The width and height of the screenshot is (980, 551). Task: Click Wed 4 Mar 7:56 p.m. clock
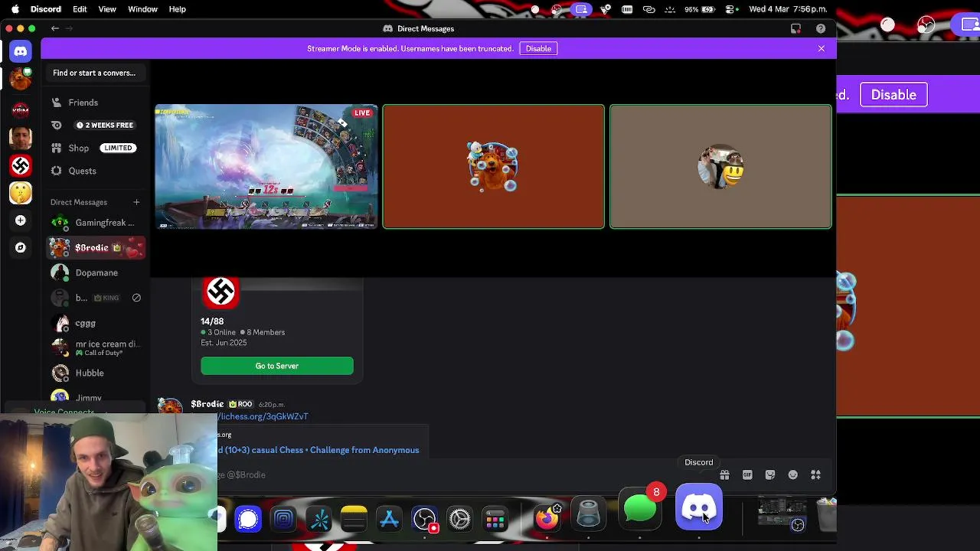point(788,9)
